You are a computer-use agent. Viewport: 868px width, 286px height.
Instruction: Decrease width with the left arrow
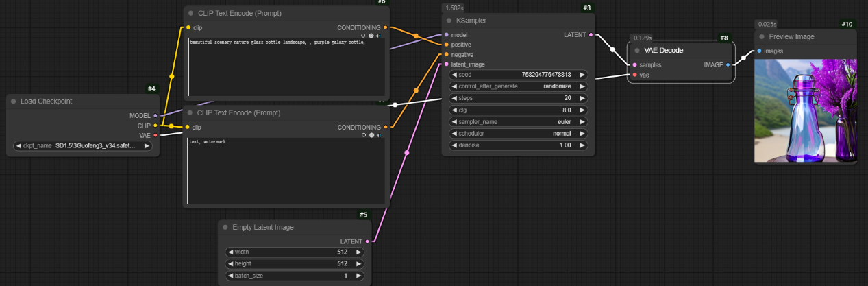click(231, 252)
